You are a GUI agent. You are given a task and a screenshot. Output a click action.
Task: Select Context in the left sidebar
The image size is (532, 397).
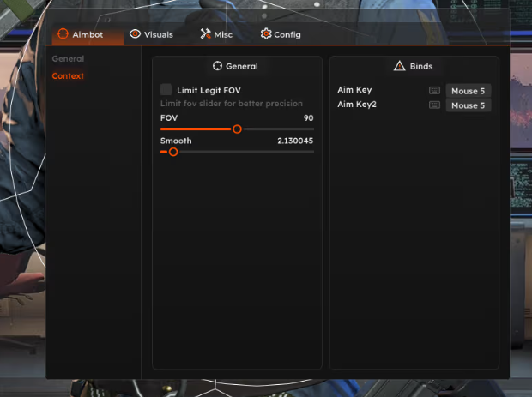point(68,76)
